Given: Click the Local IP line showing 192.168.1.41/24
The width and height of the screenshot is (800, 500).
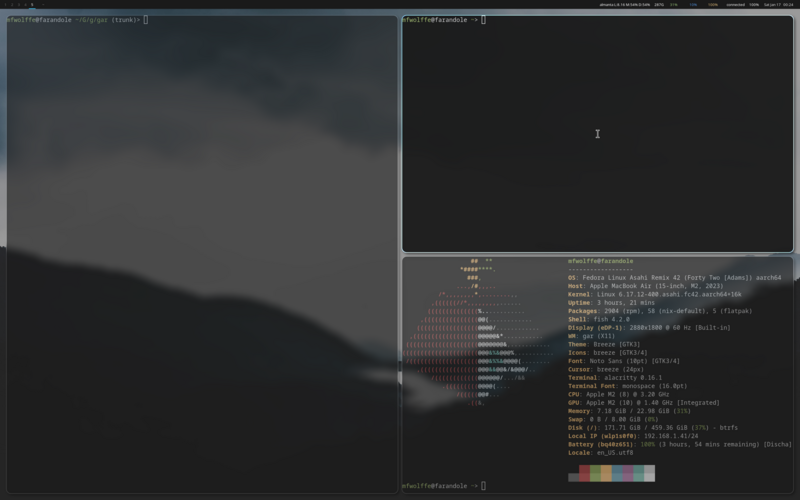Looking at the screenshot, I should click(x=633, y=436).
